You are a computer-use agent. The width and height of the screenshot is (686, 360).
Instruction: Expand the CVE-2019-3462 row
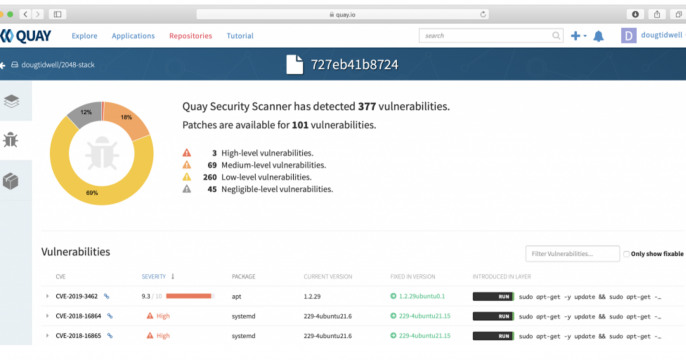point(47,296)
